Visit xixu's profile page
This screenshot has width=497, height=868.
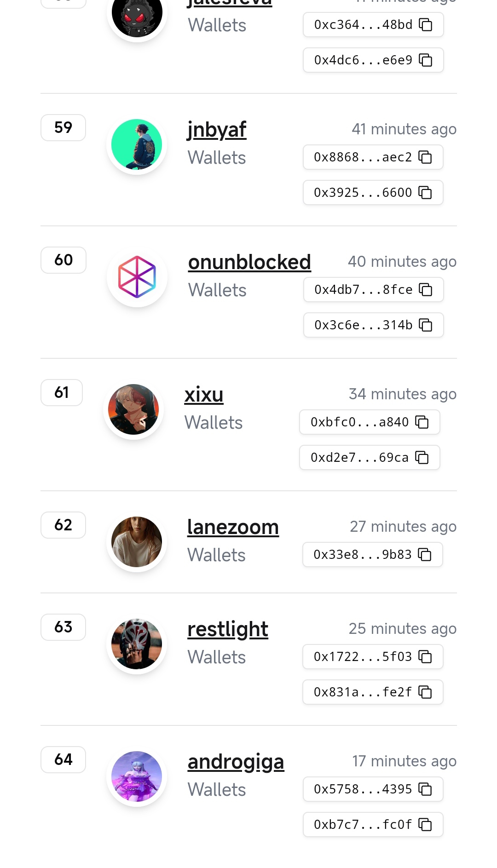[204, 395]
